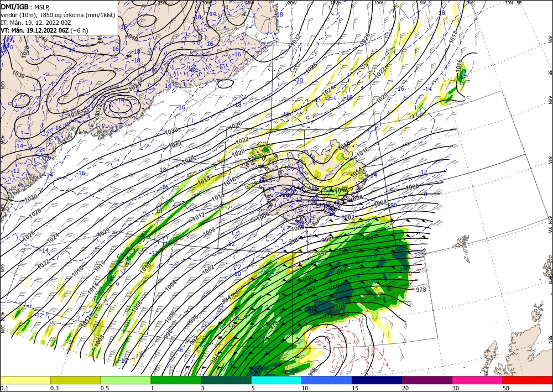Click the "30" legend value
The image size is (553, 392).
(x=456, y=388)
